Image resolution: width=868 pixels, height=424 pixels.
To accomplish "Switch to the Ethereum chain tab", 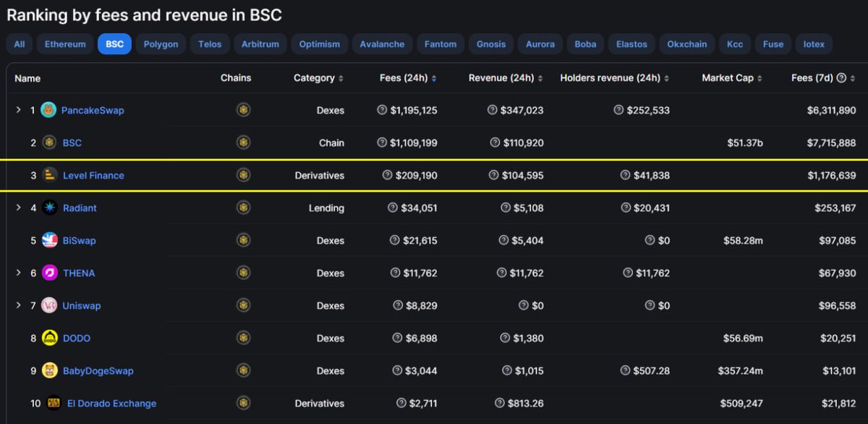I will pyautogui.click(x=65, y=44).
